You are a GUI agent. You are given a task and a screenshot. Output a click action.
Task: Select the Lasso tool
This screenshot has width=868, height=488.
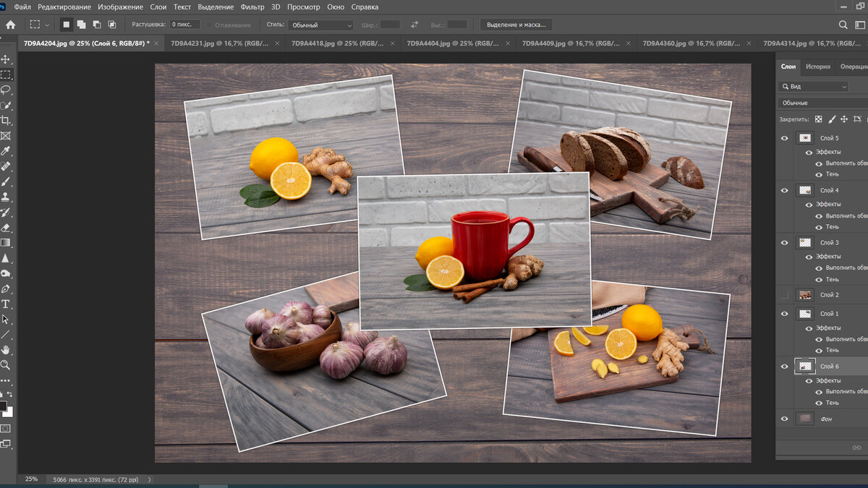tap(6, 90)
